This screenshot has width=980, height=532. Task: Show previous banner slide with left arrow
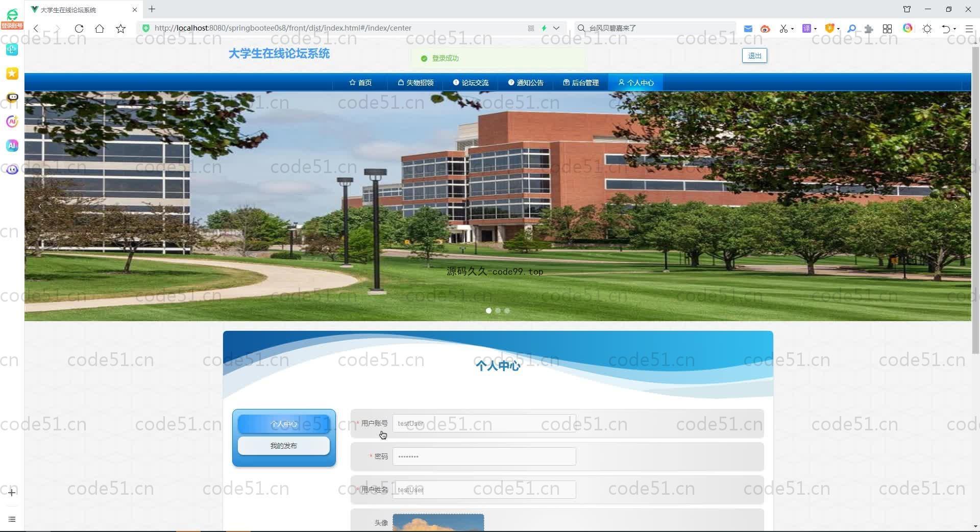(x=40, y=206)
